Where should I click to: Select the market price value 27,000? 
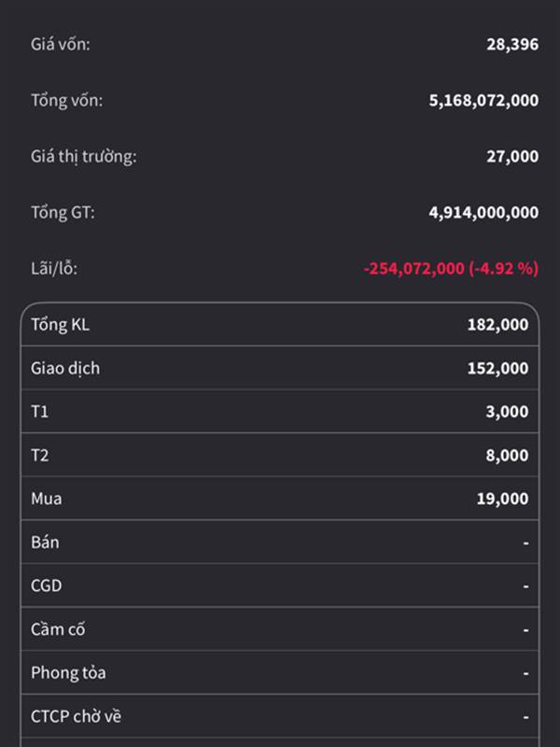point(511,156)
